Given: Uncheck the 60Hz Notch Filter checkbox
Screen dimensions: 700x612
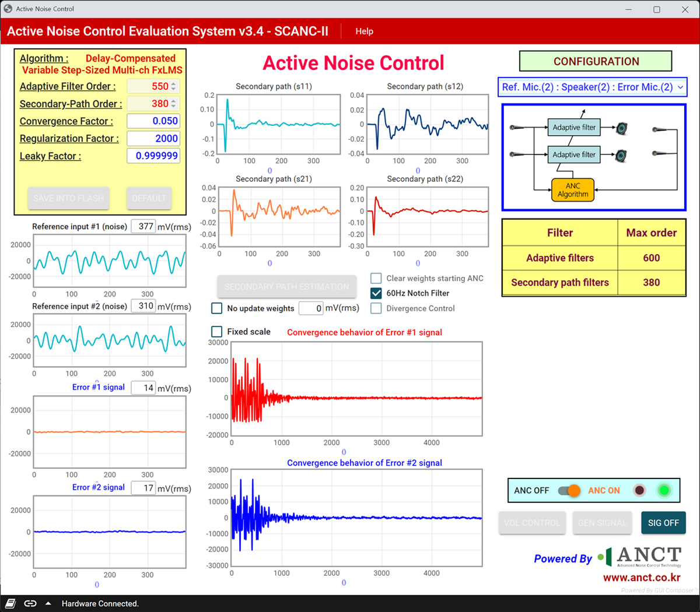Looking at the screenshot, I should [376, 293].
